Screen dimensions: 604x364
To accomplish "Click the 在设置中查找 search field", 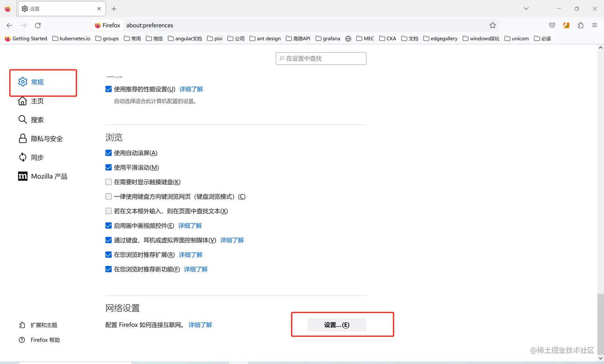I will 321,58.
